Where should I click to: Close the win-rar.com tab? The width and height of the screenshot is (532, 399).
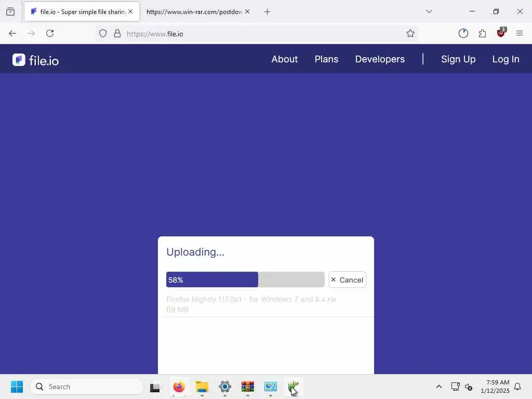[x=247, y=11]
